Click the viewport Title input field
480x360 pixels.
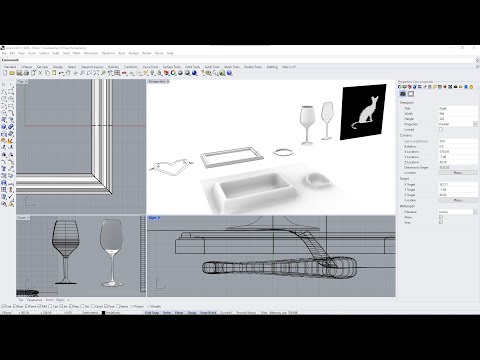pos(458,108)
